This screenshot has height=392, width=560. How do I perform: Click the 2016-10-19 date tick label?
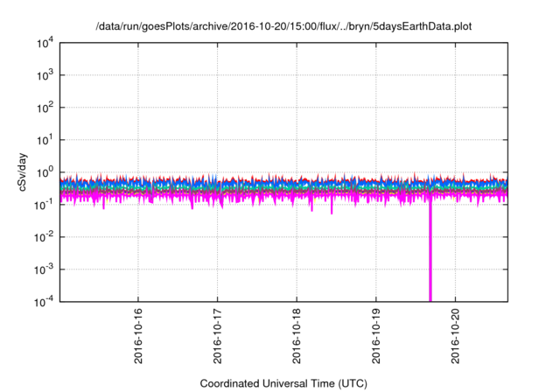tap(376, 336)
